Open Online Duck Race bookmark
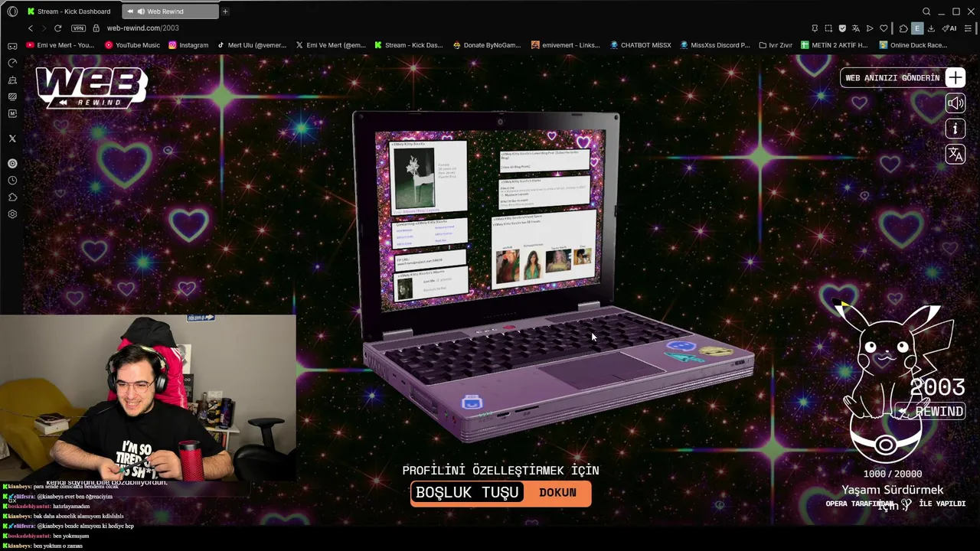 click(x=913, y=45)
